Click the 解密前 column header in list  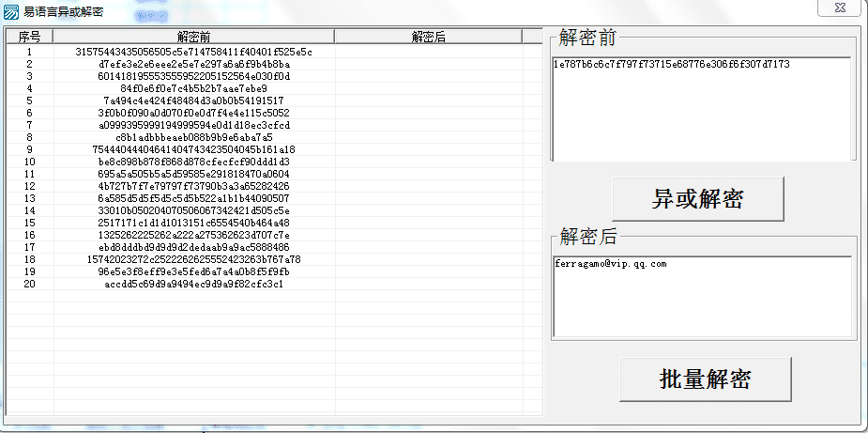(x=193, y=37)
